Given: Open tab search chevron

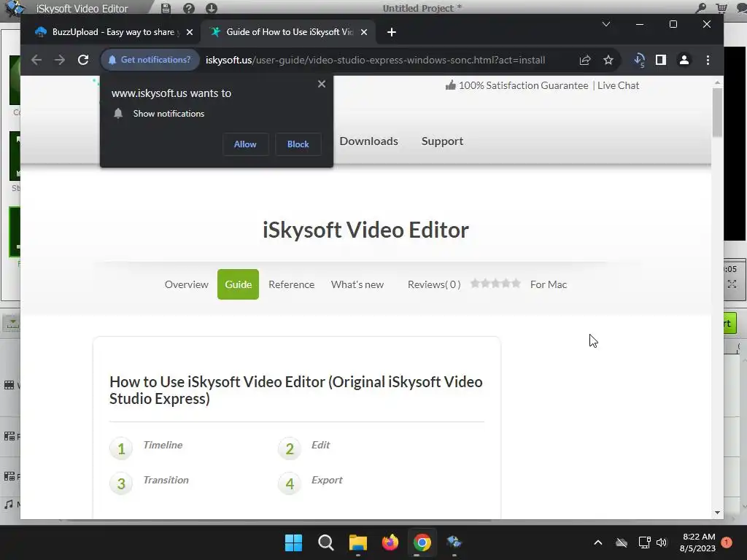Looking at the screenshot, I should [x=606, y=24].
